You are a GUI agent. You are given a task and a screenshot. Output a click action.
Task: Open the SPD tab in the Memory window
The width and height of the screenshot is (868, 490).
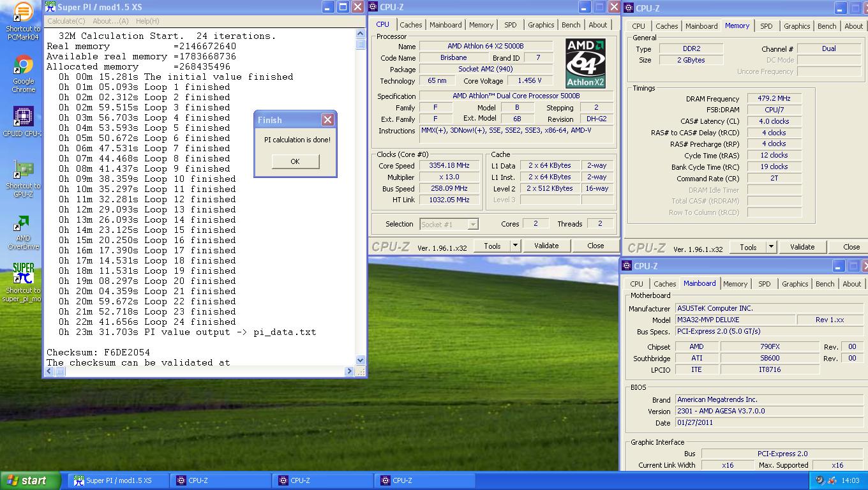(767, 26)
